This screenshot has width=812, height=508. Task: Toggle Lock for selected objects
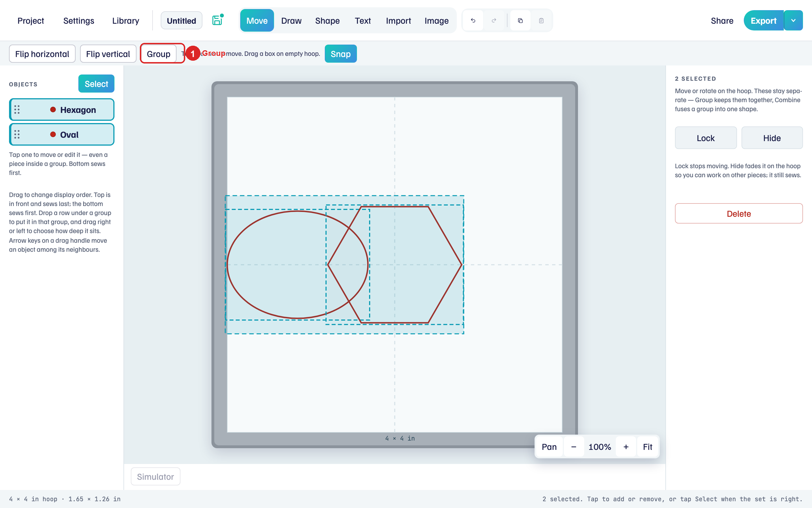pos(706,138)
